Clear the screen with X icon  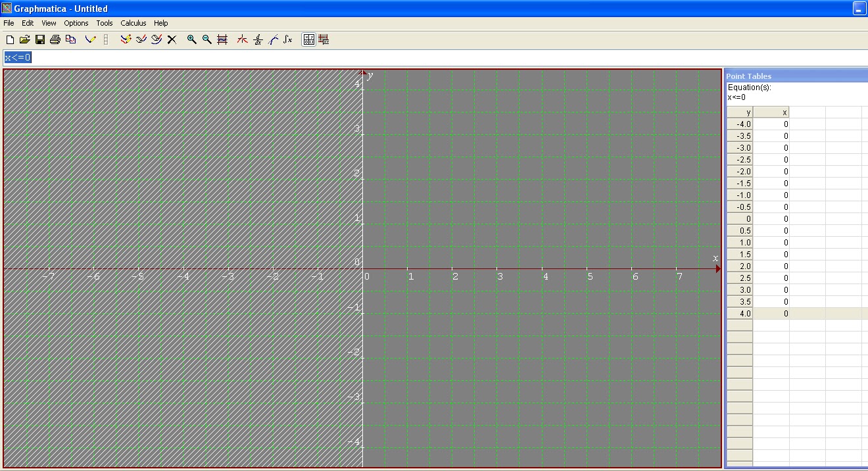[x=172, y=39]
